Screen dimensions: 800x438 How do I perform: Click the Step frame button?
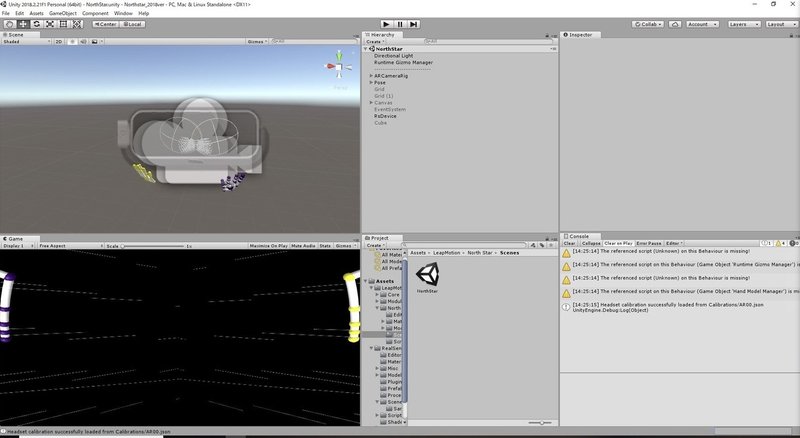coord(414,24)
